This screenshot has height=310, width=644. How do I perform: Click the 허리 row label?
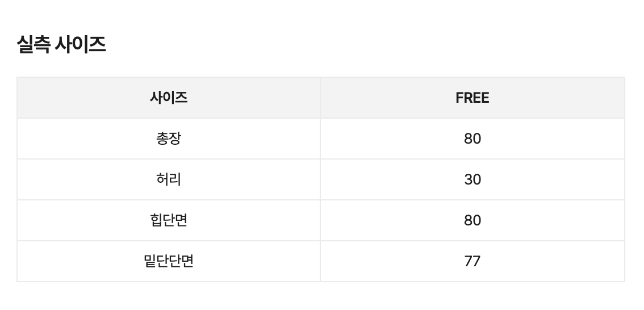[x=169, y=179]
